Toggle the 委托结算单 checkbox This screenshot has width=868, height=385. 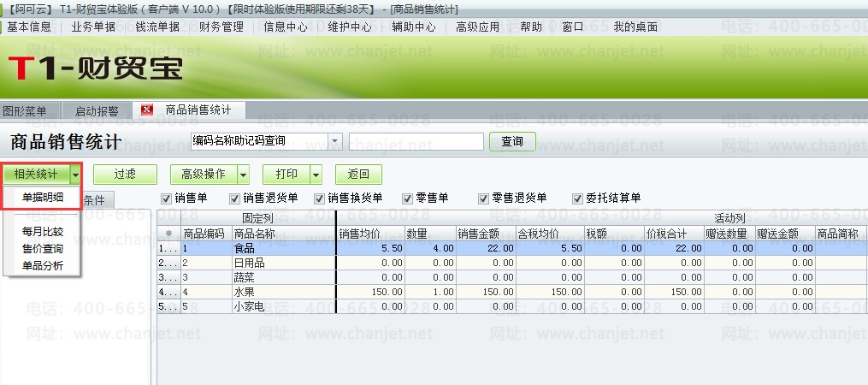pos(578,198)
